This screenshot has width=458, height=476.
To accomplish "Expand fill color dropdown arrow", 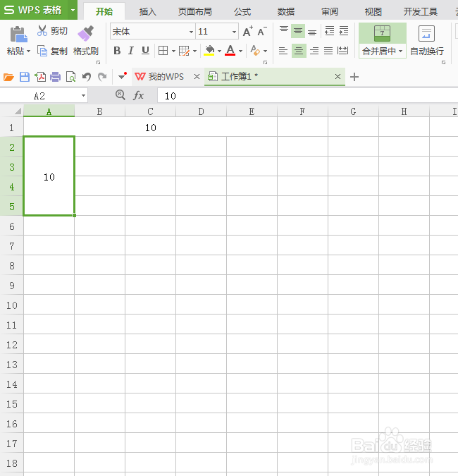I will pos(219,51).
